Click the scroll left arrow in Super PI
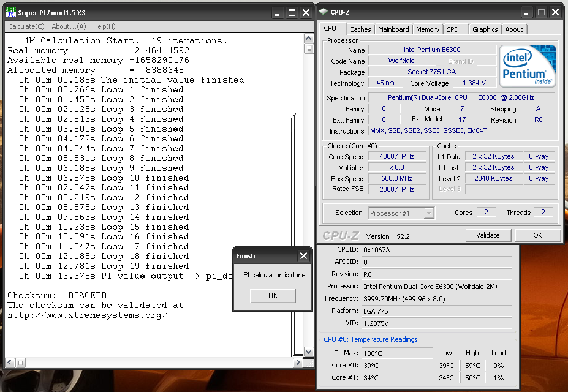Screen dimensions: 568x392 10,363
